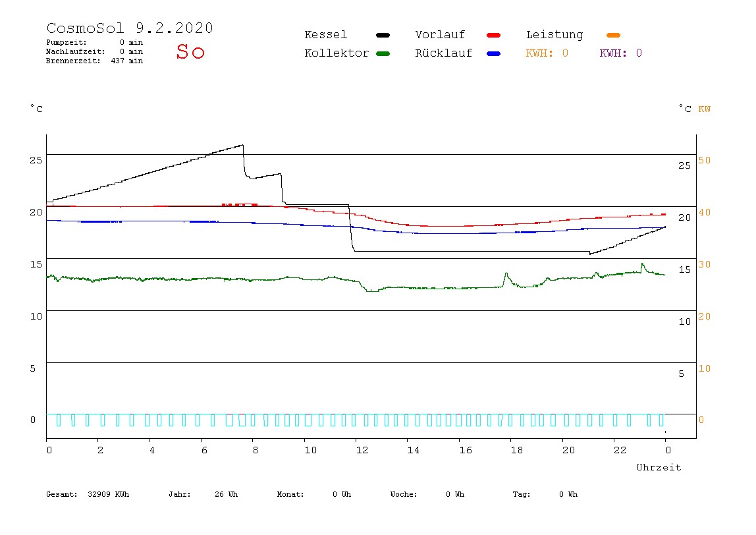756x535 pixels.
Task: Select the '437 min' burner time value
Action: (127, 61)
